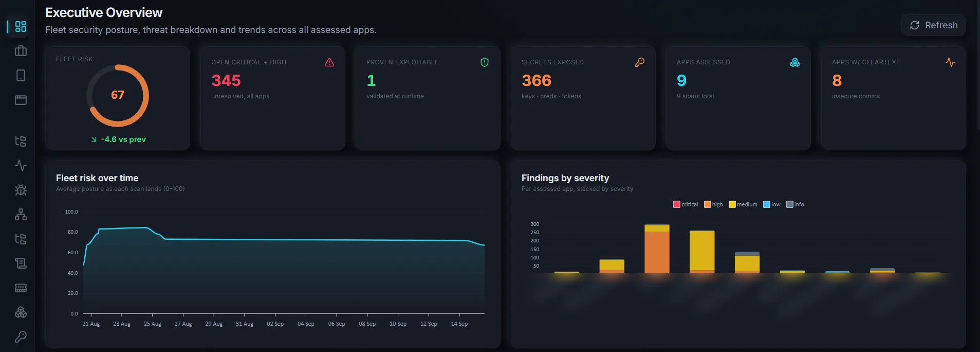Image resolution: width=980 pixels, height=352 pixels.
Task: Click shield icon on Proven Exploitable card
Action: coord(485,62)
